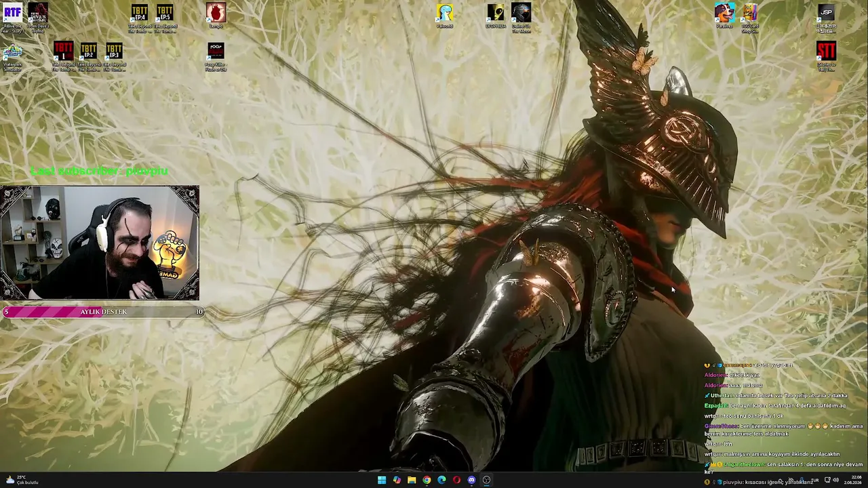The width and height of the screenshot is (868, 488).
Task: Open the red TBTT 1 shortcut
Action: 63,56
